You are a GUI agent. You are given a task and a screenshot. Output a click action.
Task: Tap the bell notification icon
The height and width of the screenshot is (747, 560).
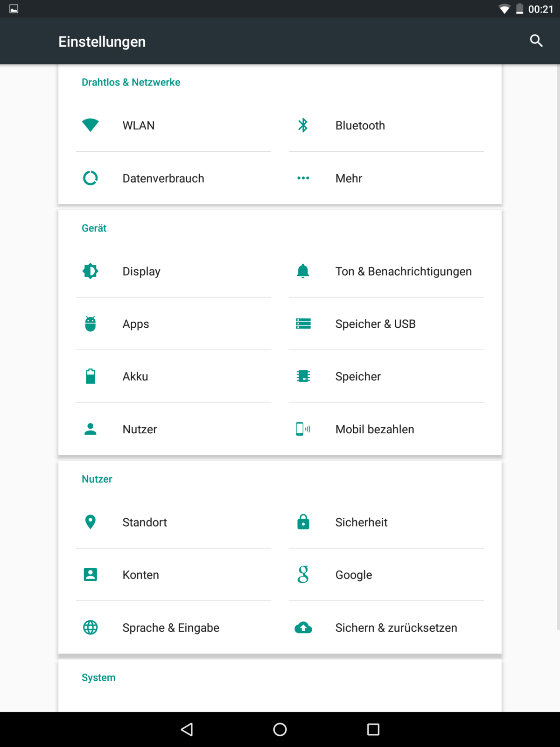pyautogui.click(x=303, y=271)
